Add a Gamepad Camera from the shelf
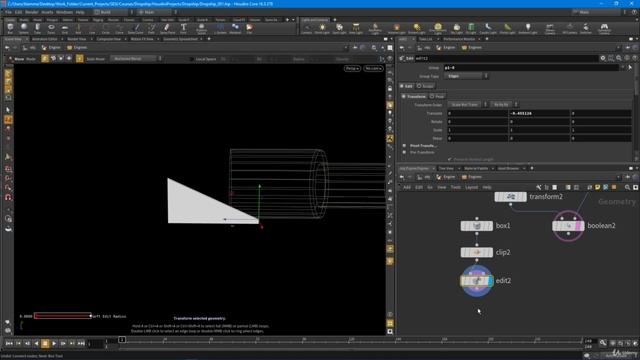This screenshot has height=360, width=640. pyautogui.click(x=604, y=29)
